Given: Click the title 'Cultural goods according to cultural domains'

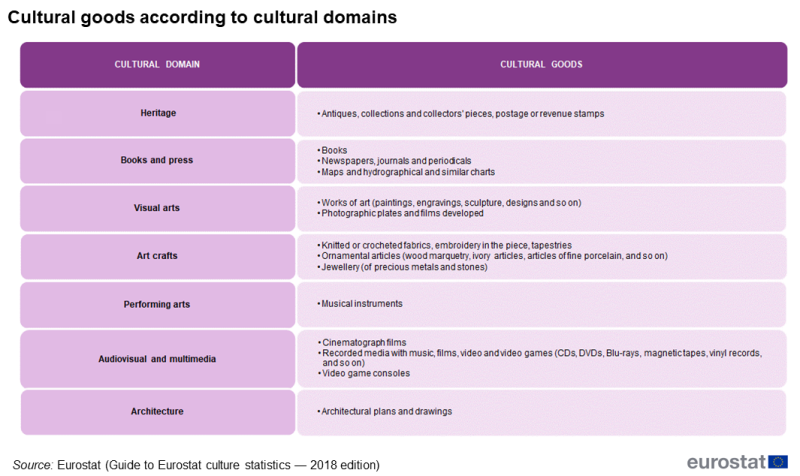Looking at the screenshot, I should point(202,17).
